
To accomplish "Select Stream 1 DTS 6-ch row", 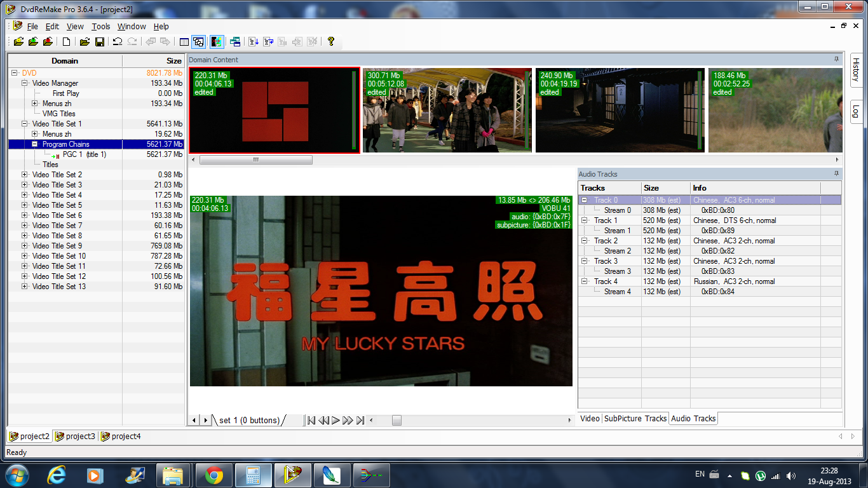I will [710, 231].
